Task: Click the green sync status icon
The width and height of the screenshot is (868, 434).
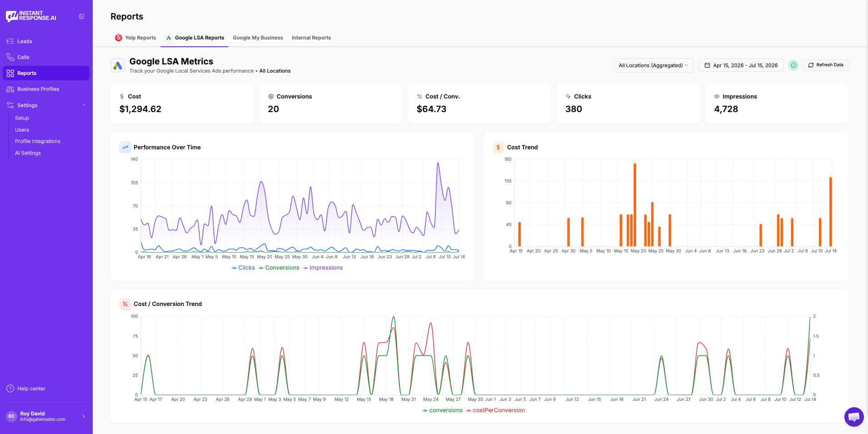Action: 793,65
